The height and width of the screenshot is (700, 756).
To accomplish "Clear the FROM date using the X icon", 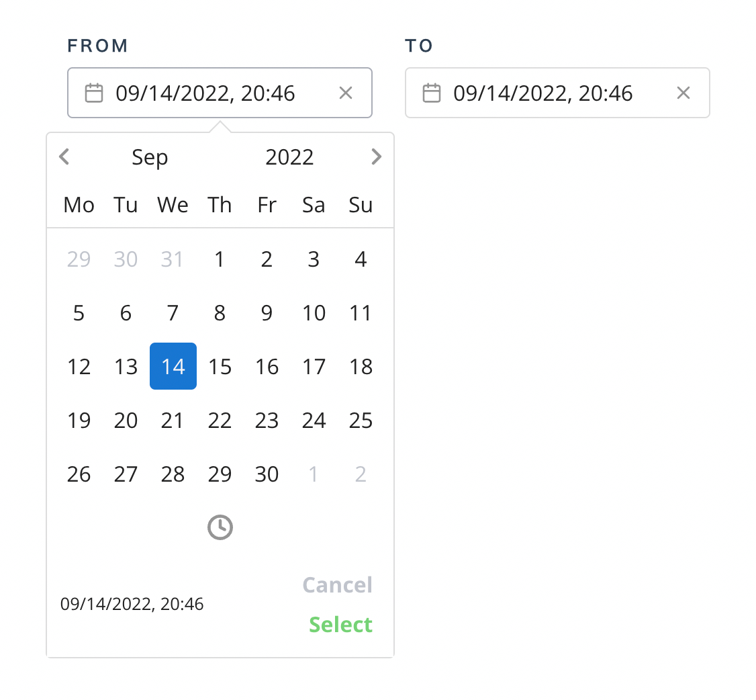I will pos(346,93).
